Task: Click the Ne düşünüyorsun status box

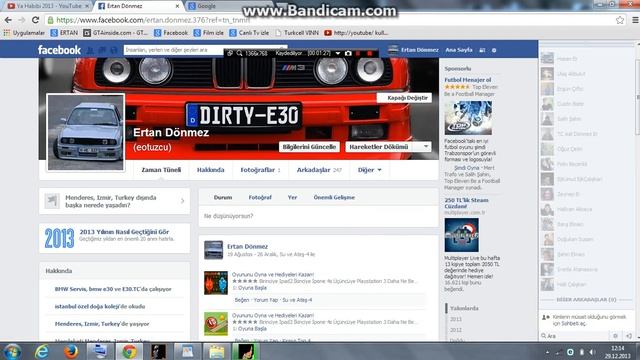Action: pos(318,216)
